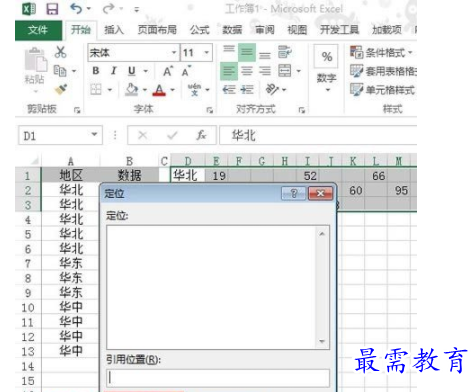Click the cell Borders icon
Screen dimensions: 476x392
click(x=96, y=89)
